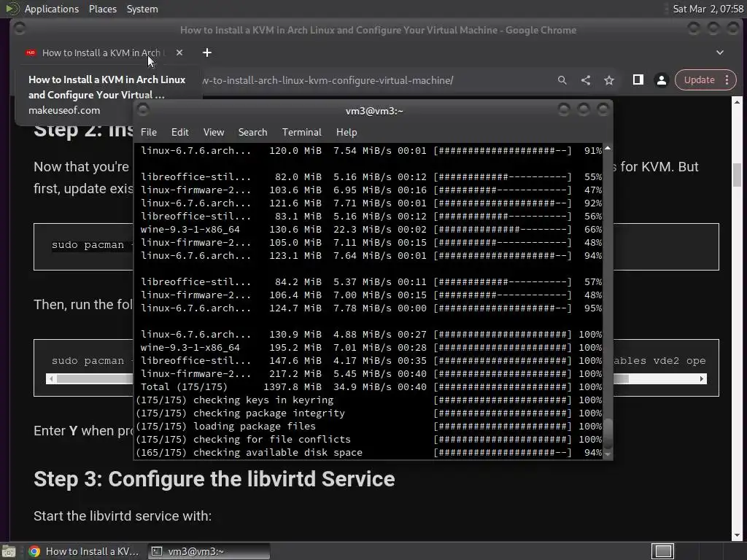This screenshot has height=560, width=747.
Task: Open Chrome three-dot menu
Action: coord(727,80)
